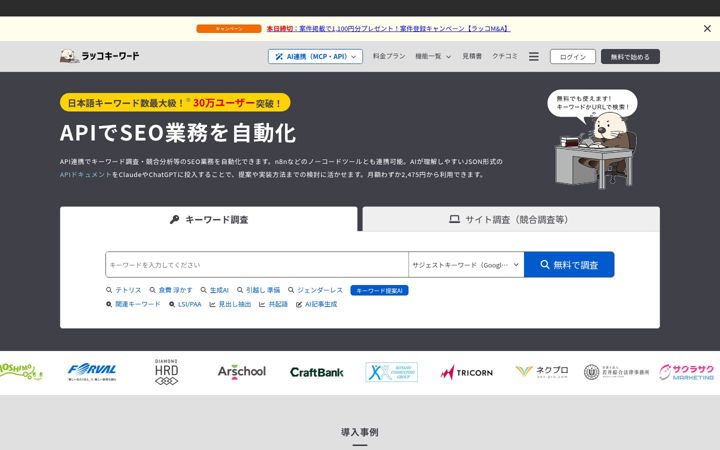Click the キーワード提案AI badge button
720x450 pixels.
click(379, 290)
